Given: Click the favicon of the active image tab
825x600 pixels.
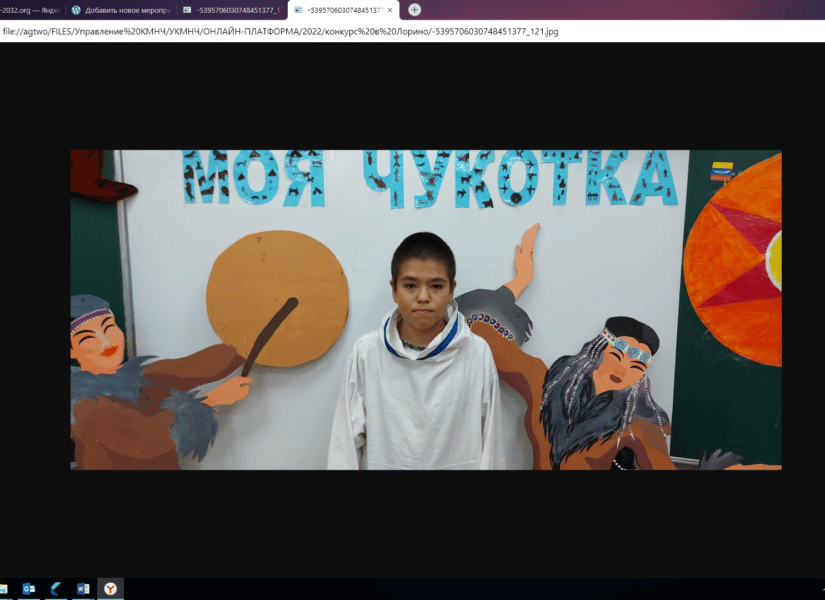Looking at the screenshot, I should (x=299, y=10).
